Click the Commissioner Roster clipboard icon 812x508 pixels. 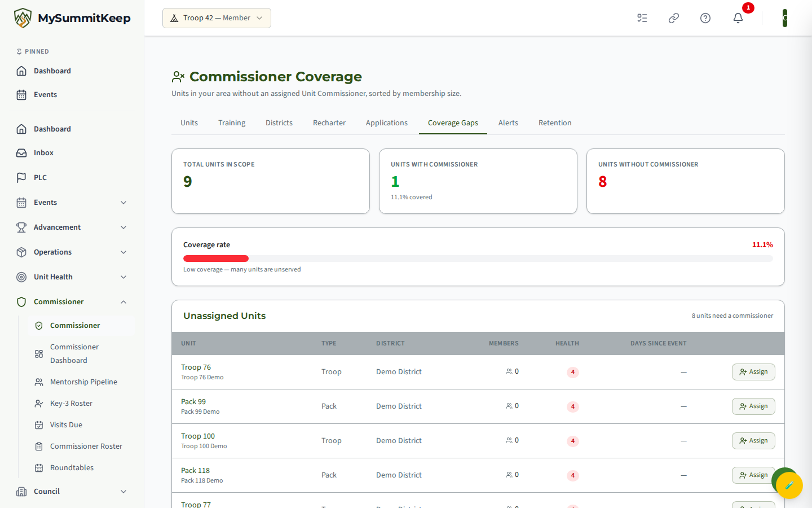coord(39,446)
